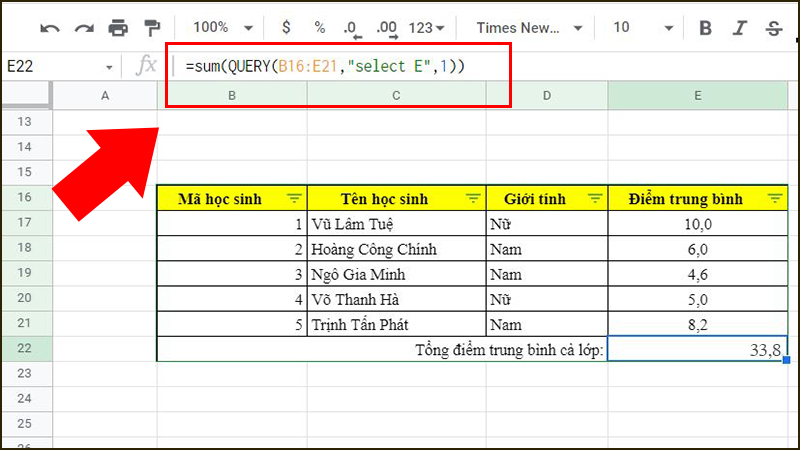800x450 pixels.
Task: Toggle Italic formatting
Action: click(x=739, y=28)
